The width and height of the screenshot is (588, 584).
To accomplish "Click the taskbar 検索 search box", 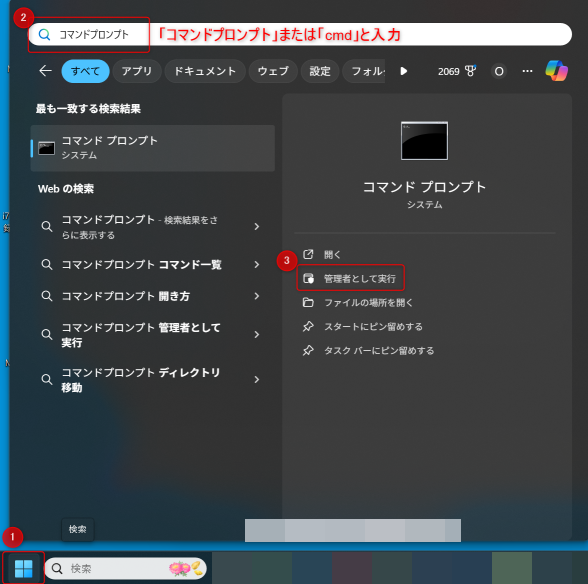I will pyautogui.click(x=126, y=568).
